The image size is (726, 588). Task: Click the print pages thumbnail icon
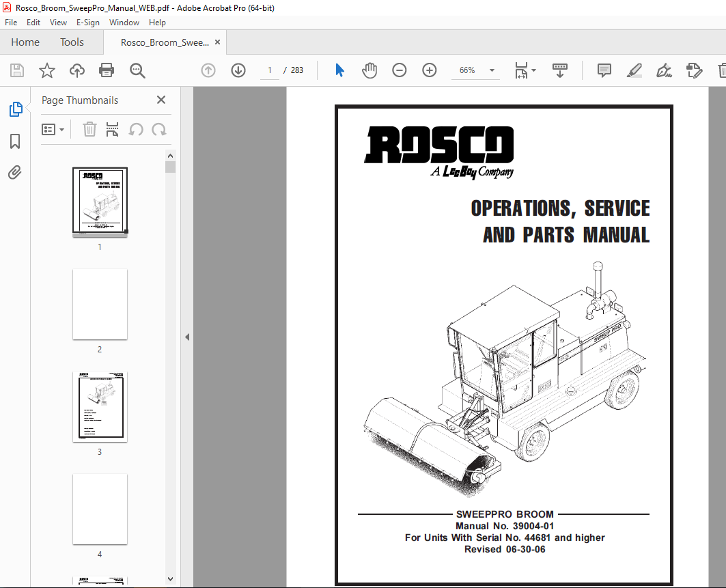[112, 129]
